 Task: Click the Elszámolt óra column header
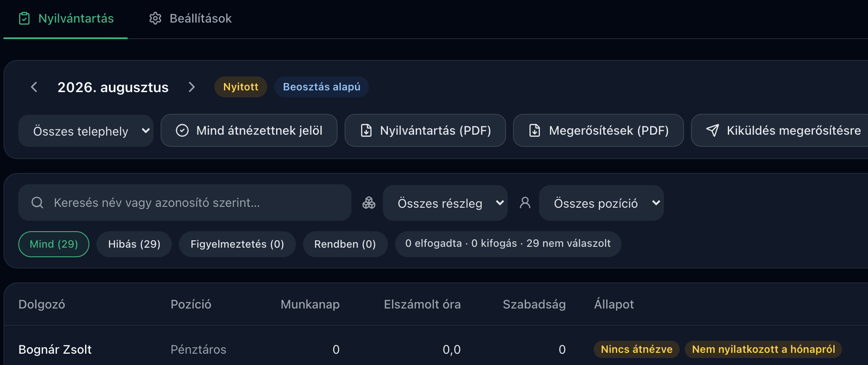point(422,304)
